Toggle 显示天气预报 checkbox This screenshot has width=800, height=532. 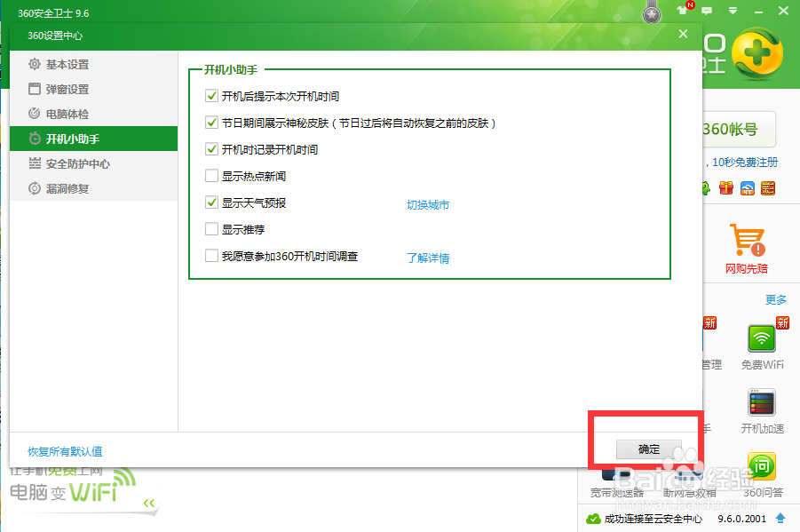click(x=211, y=202)
